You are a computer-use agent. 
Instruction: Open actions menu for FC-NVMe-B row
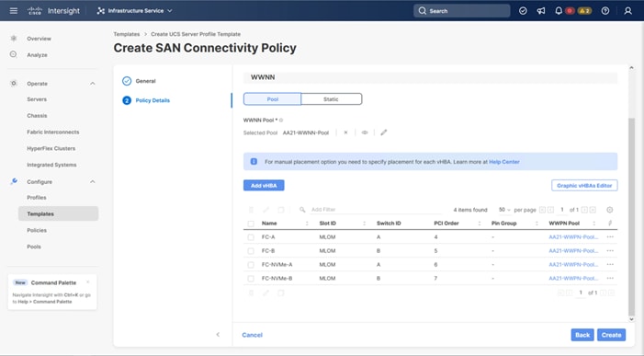pos(610,279)
